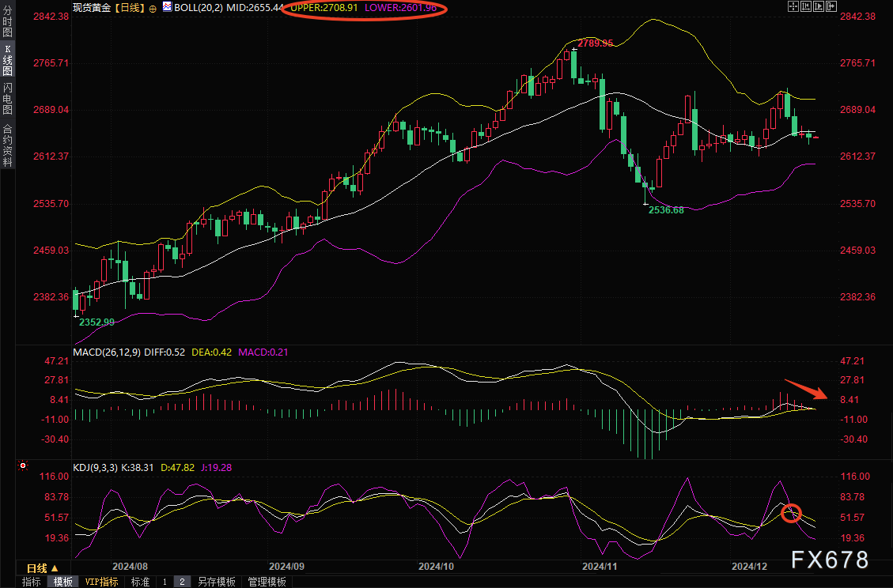
Task: Click the crosshair cursor icon at top right
Action: click(793, 6)
